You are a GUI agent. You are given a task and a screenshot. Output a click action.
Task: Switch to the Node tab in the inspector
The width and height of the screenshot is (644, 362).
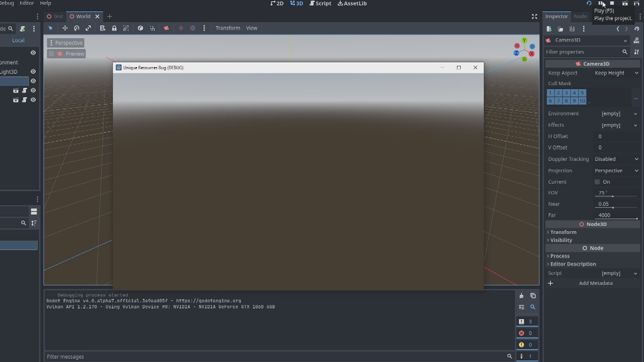click(580, 16)
